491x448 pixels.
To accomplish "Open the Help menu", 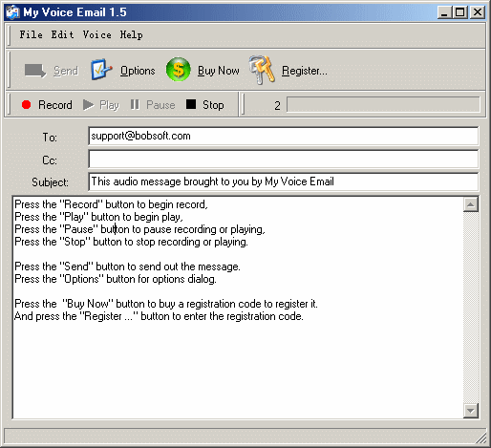I will 131,34.
